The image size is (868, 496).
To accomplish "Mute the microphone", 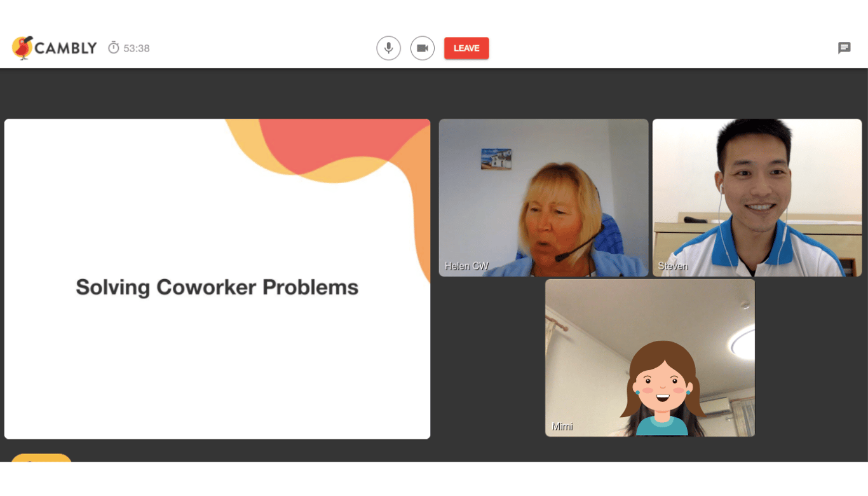I will [388, 48].
